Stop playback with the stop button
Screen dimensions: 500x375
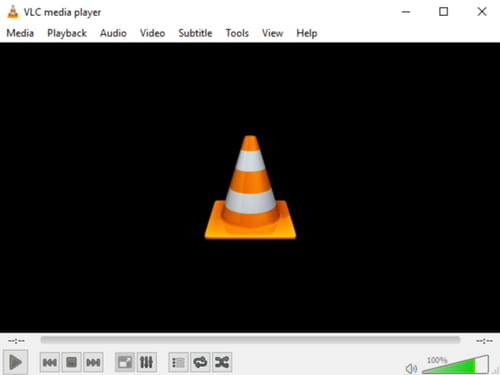coord(71,362)
